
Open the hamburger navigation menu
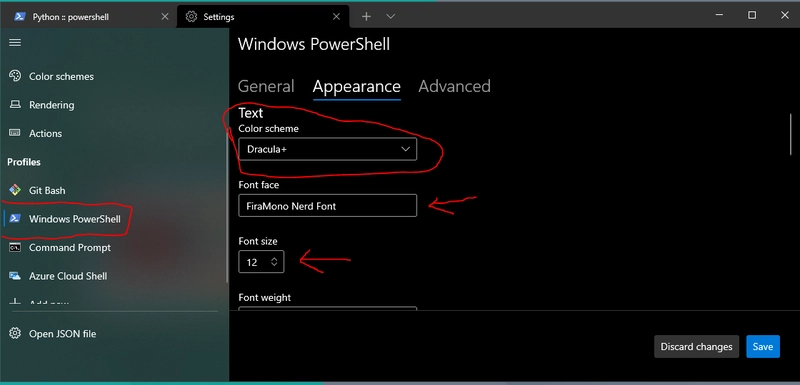click(15, 42)
